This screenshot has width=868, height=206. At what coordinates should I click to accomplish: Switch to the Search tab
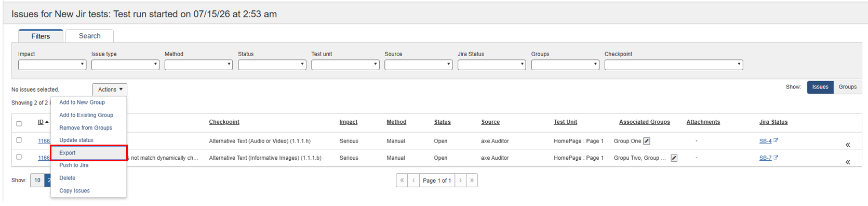(89, 36)
